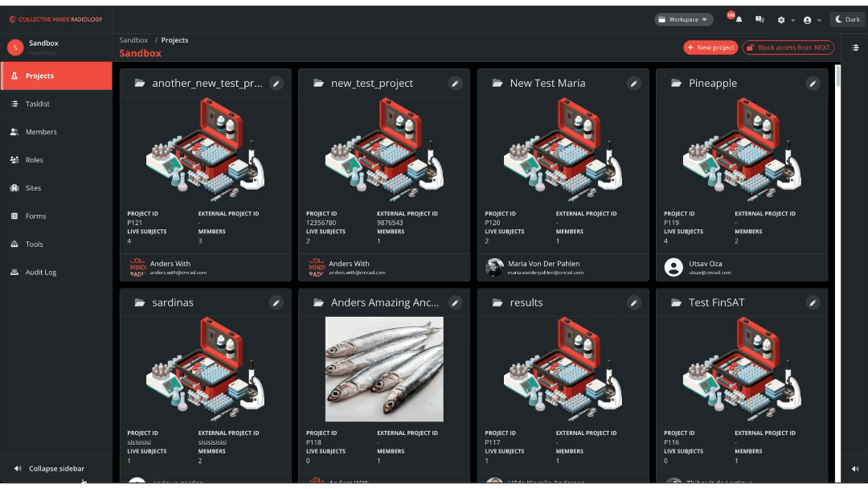Expand the settings gear dropdown

click(784, 19)
